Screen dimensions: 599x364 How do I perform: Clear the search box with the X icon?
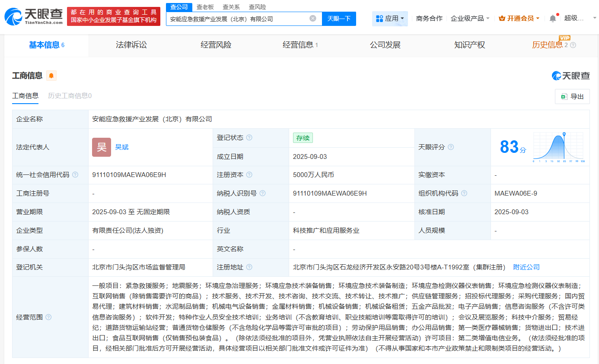313,19
